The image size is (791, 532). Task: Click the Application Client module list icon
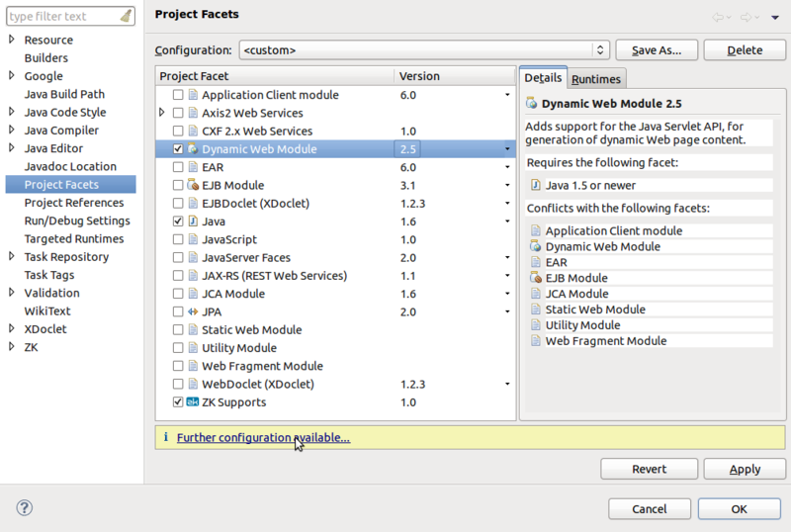point(193,95)
